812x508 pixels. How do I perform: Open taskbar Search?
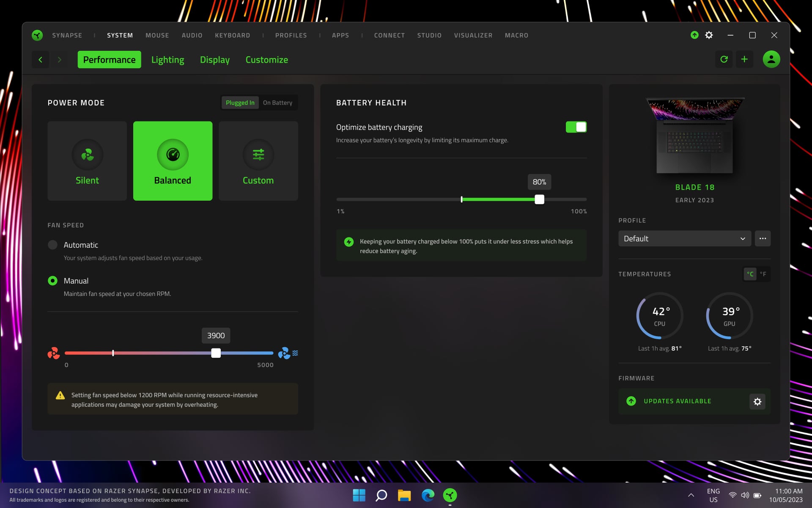[381, 495]
